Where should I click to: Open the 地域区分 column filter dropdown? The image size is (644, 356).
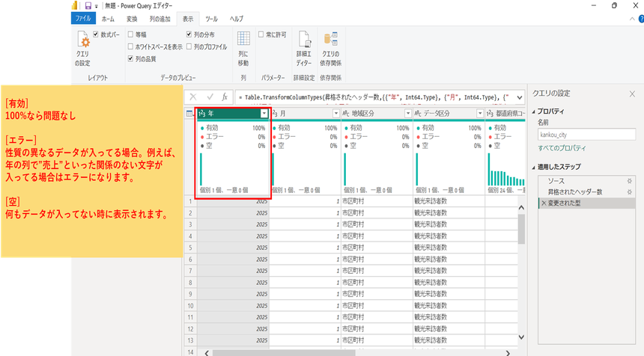tap(408, 114)
